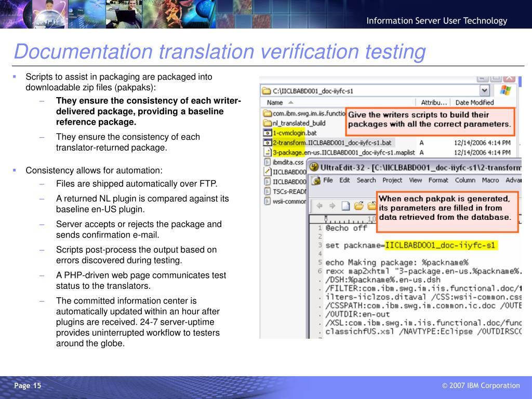Open the Search menu in UltraEdit

[x=366, y=180]
